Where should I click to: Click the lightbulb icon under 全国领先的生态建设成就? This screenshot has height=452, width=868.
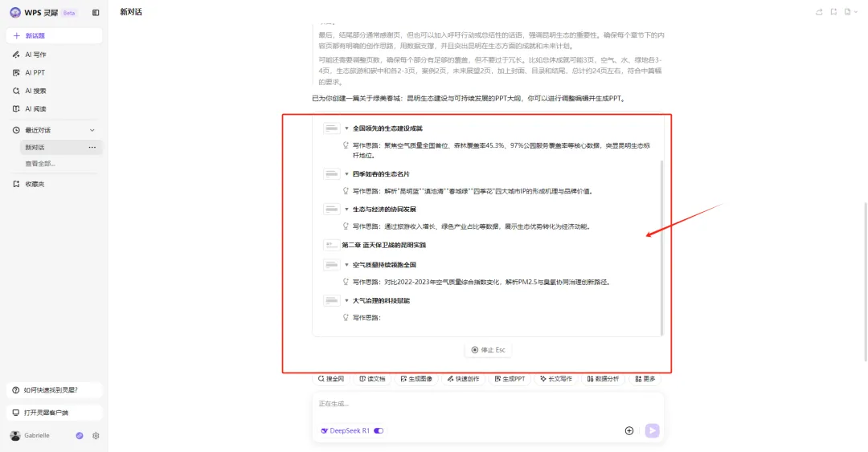[x=346, y=145]
